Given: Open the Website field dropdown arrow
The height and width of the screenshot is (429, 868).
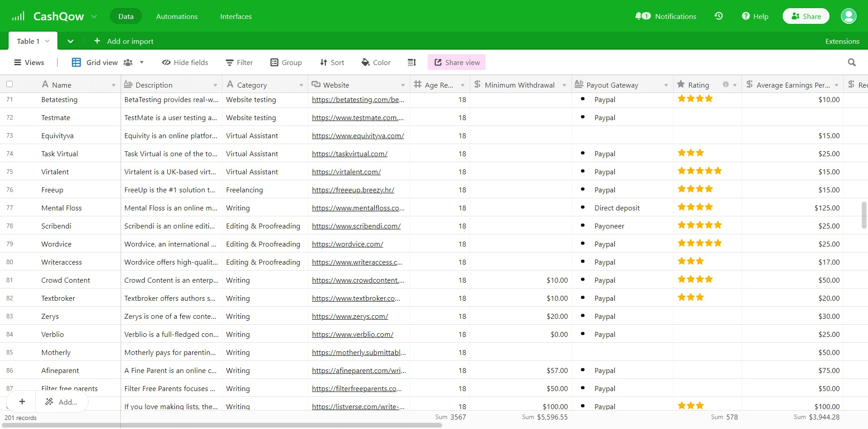Looking at the screenshot, I should pos(403,85).
